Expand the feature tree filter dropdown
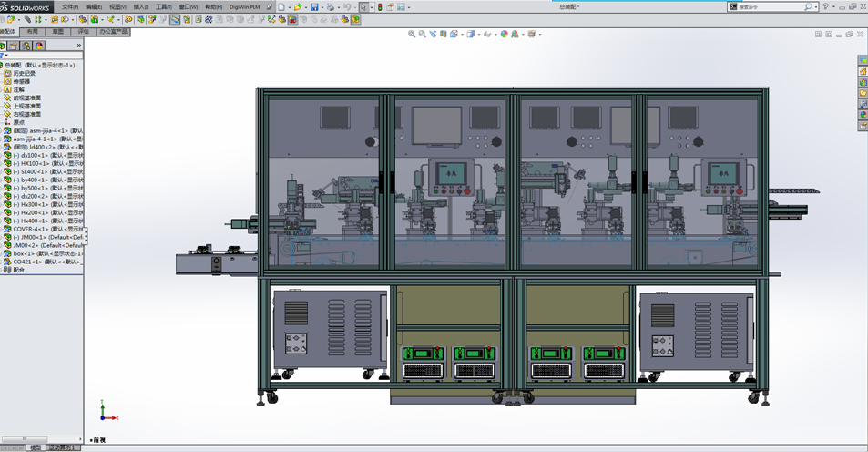 (6, 56)
